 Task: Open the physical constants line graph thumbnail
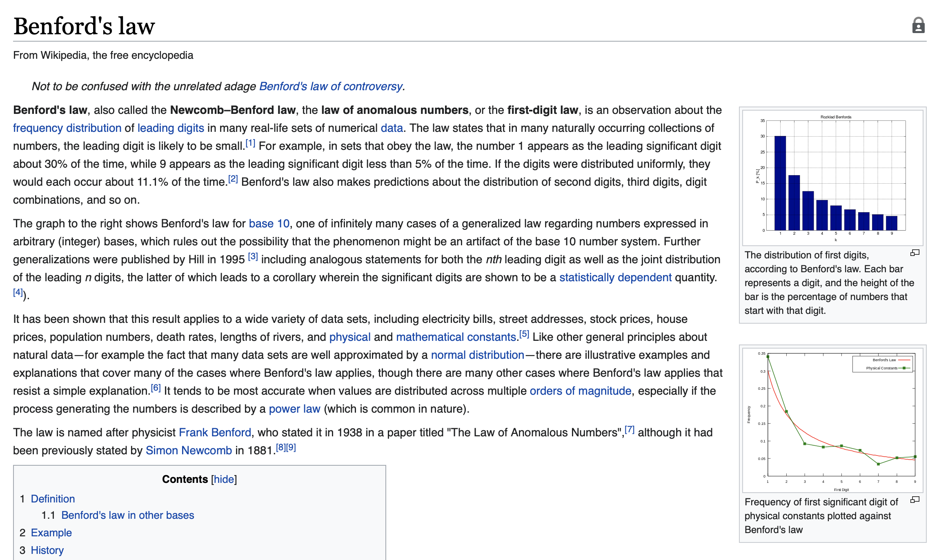click(832, 420)
